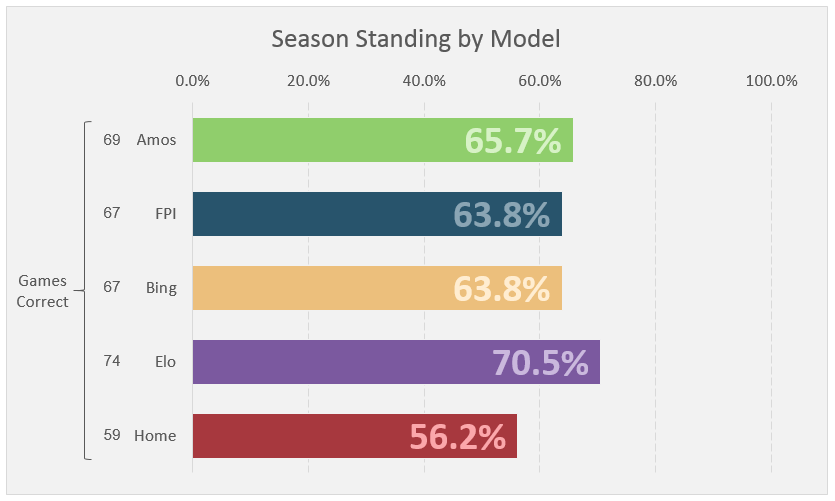Click the 60.0% axis tick label
Image resolution: width=835 pixels, height=501 pixels.
click(540, 81)
